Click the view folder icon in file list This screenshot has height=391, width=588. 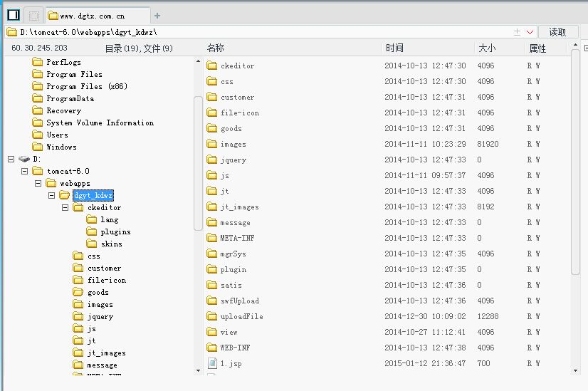(212, 332)
